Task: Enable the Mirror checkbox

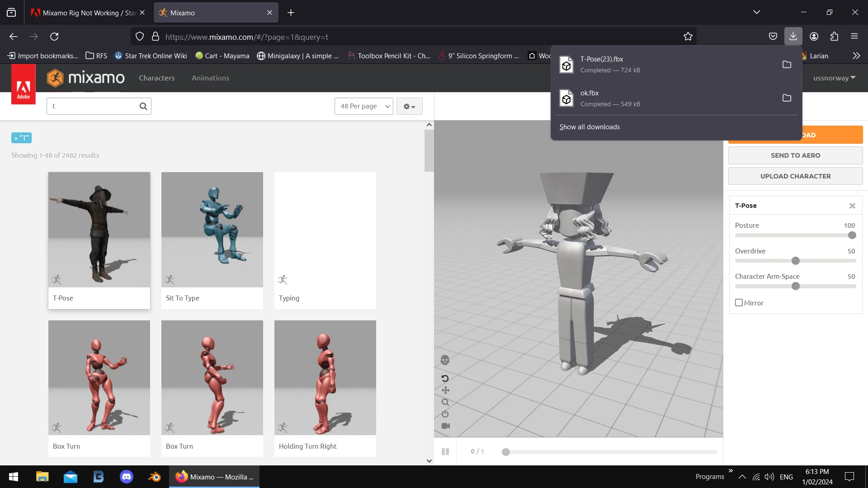Action: pos(739,303)
